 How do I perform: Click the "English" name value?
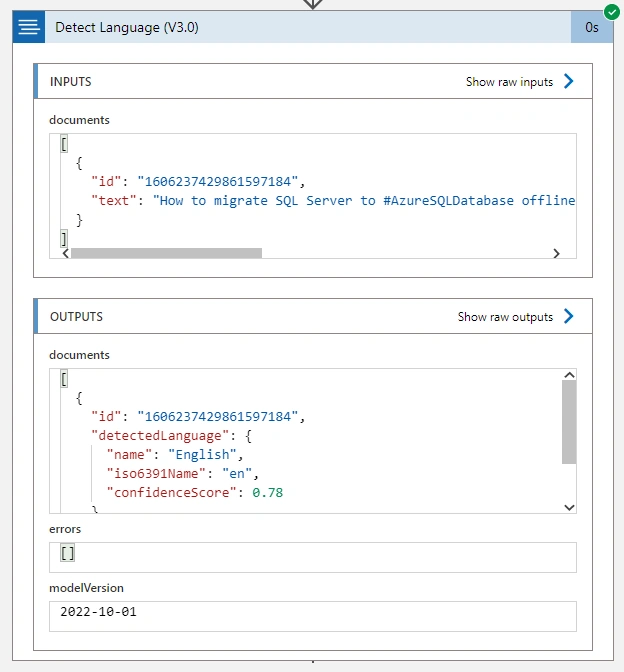202,455
